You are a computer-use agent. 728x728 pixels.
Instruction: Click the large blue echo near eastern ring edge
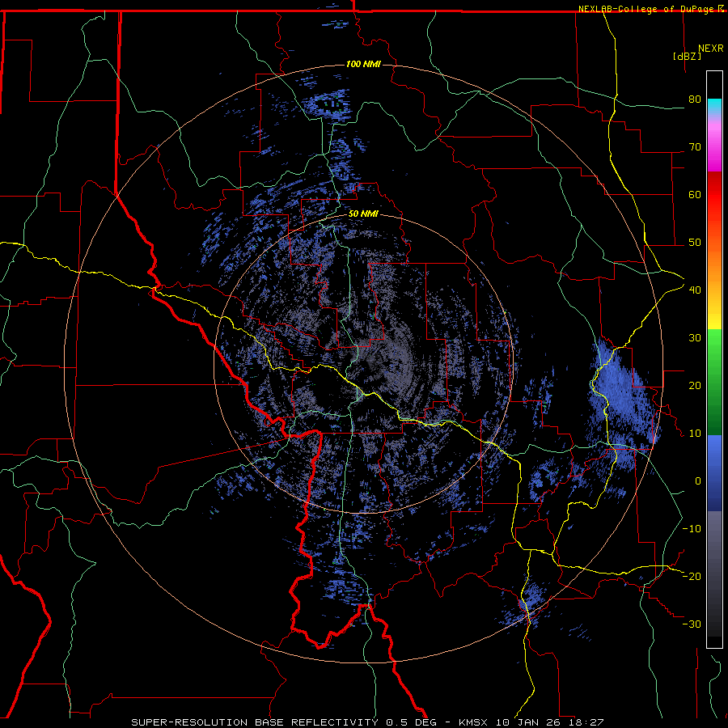(x=622, y=404)
